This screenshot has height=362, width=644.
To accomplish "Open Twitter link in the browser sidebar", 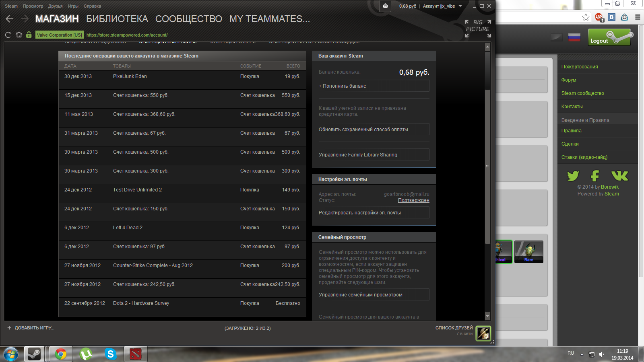I will pos(573,176).
